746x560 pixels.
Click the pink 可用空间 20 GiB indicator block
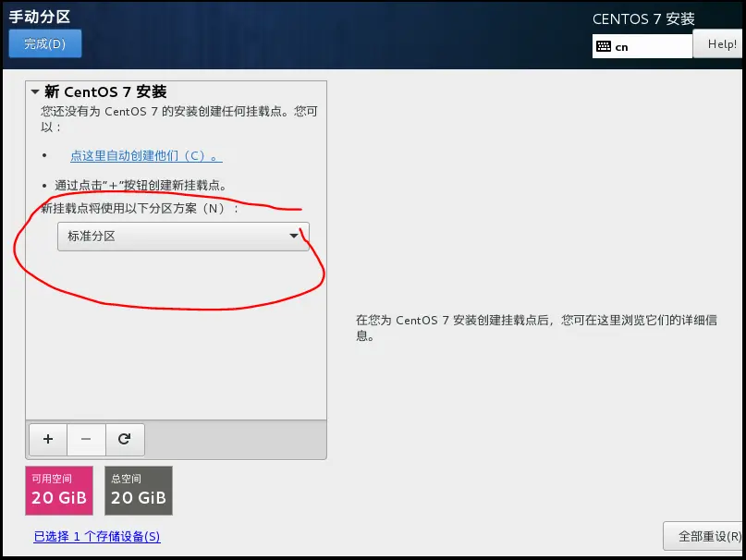click(x=58, y=491)
